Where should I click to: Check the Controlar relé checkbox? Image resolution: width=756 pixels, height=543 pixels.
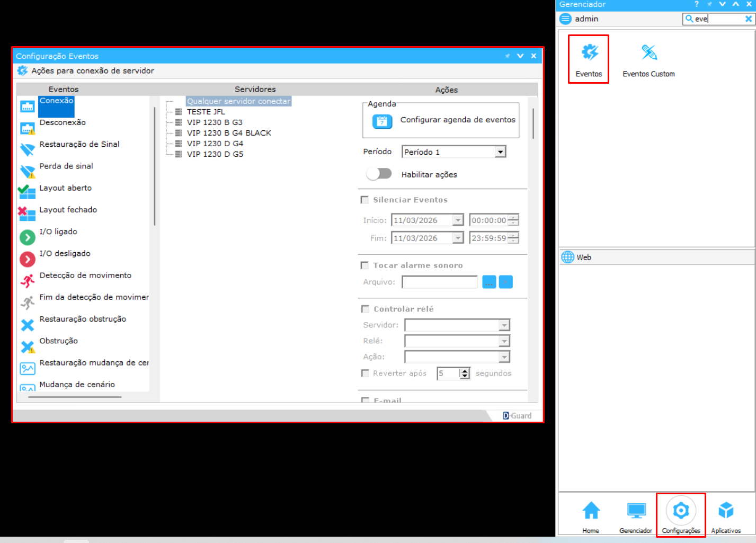point(364,309)
